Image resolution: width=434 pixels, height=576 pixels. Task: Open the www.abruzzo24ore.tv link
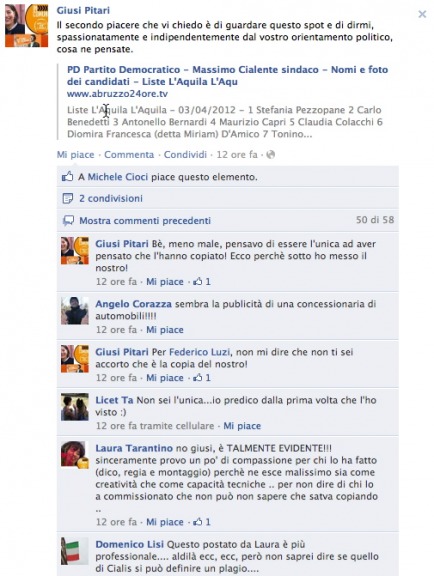(x=117, y=94)
